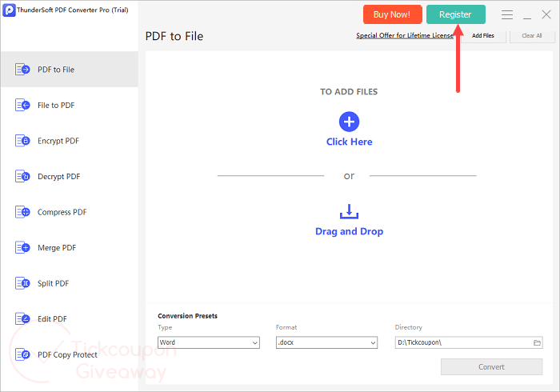Select the Split PDF label
The image size is (560, 392).
pyautogui.click(x=54, y=283)
